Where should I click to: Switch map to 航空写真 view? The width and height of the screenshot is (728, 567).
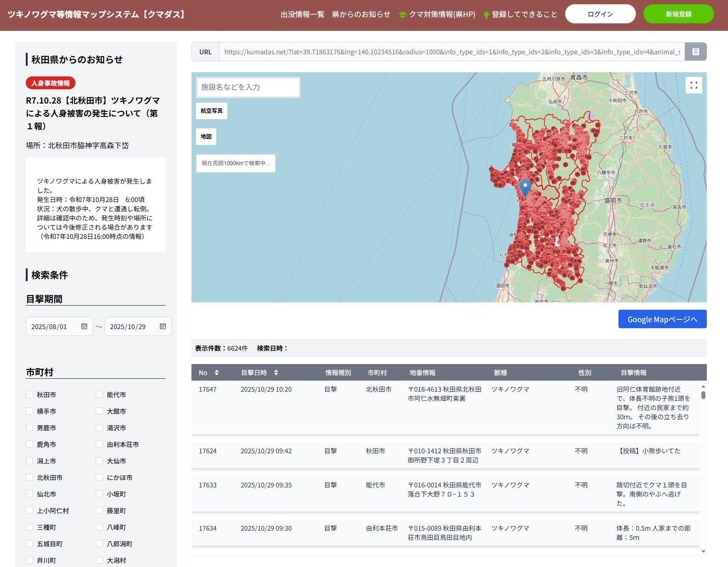[212, 111]
